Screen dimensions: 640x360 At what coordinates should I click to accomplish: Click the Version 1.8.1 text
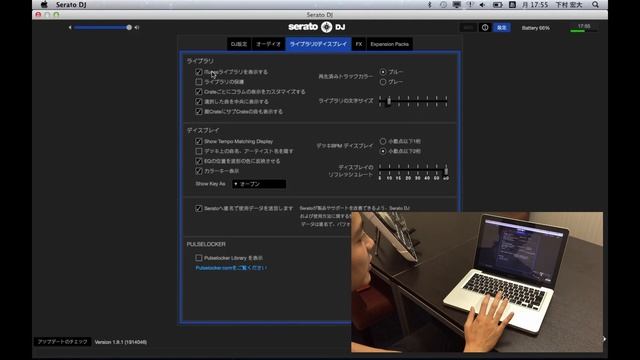(x=121, y=342)
